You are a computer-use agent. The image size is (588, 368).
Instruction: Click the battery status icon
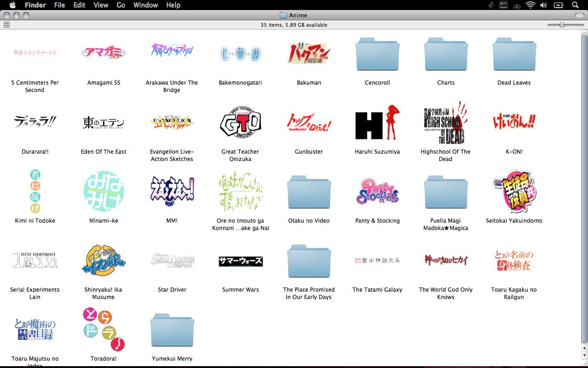coord(559,5)
